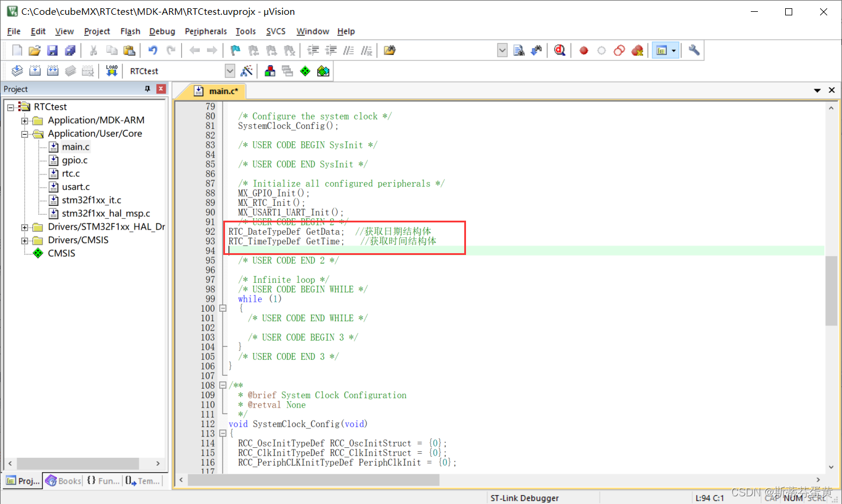Open the Flash menu
The height and width of the screenshot is (504, 842).
click(x=130, y=31)
